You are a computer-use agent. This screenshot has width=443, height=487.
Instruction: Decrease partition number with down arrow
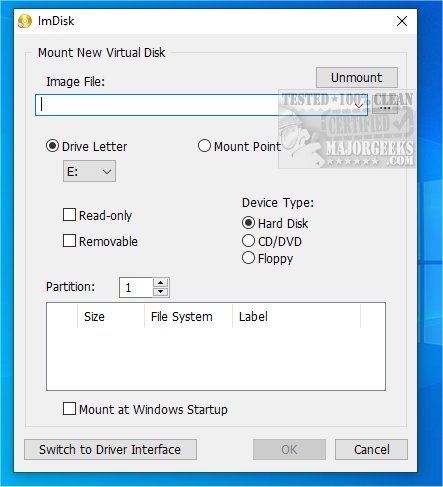click(x=161, y=292)
